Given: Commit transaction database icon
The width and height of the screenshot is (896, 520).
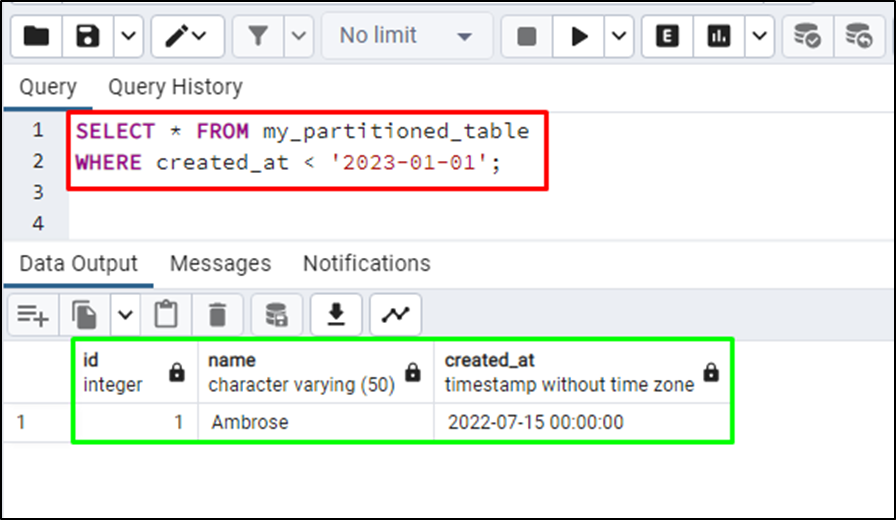Looking at the screenshot, I should pyautogui.click(x=807, y=37).
